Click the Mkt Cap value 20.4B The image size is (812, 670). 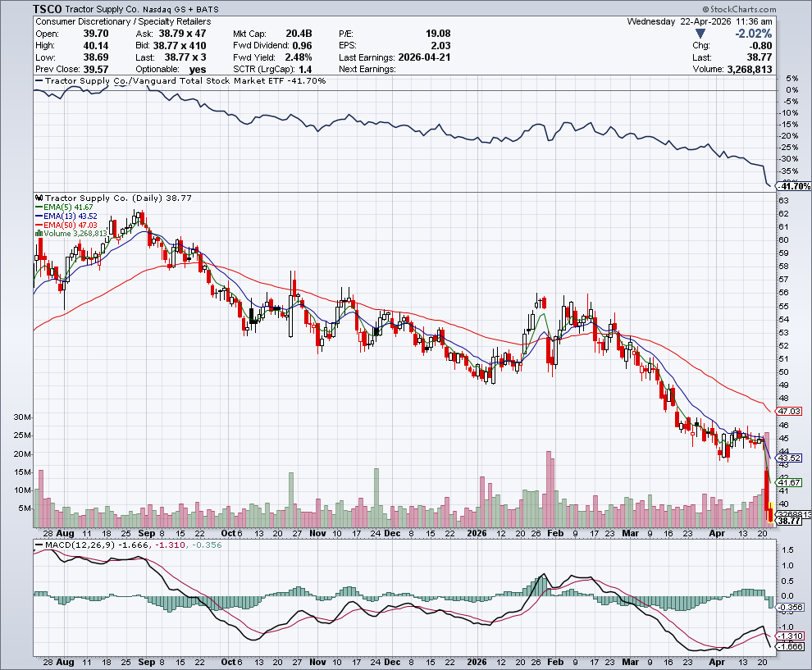299,34
